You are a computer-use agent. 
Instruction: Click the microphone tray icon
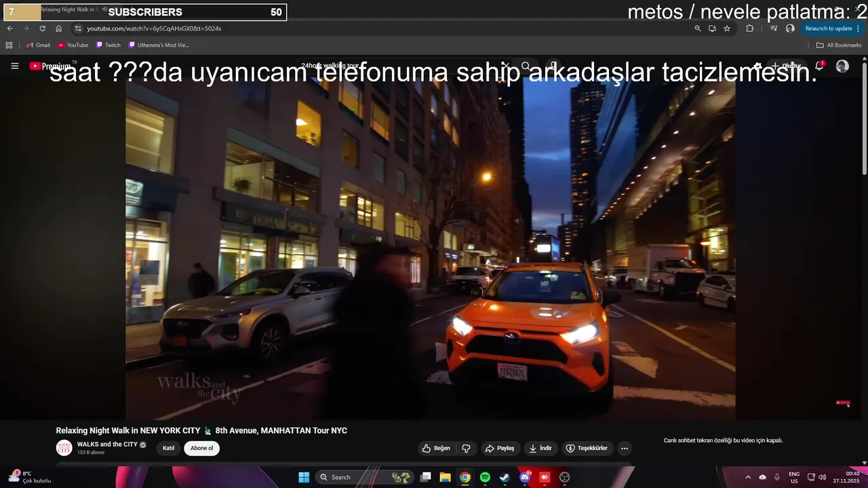click(777, 477)
